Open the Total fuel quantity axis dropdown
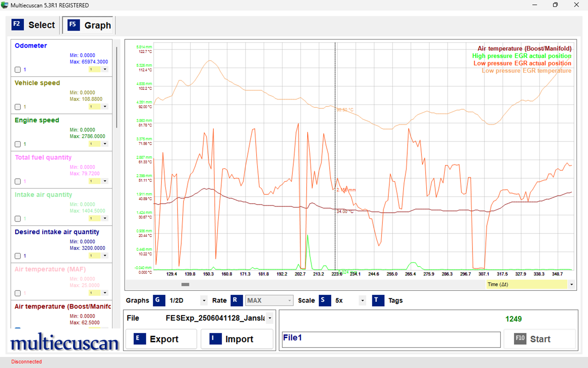588x368 pixels. pyautogui.click(x=105, y=181)
